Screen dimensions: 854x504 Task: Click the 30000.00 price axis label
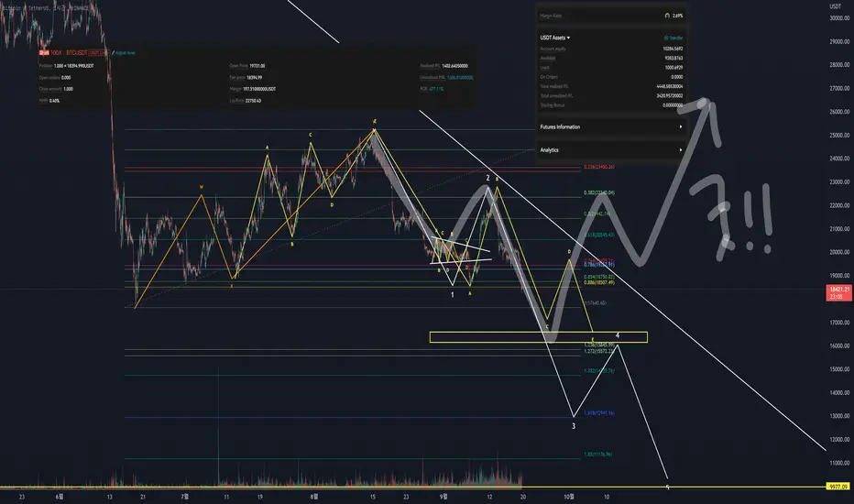(839, 18)
